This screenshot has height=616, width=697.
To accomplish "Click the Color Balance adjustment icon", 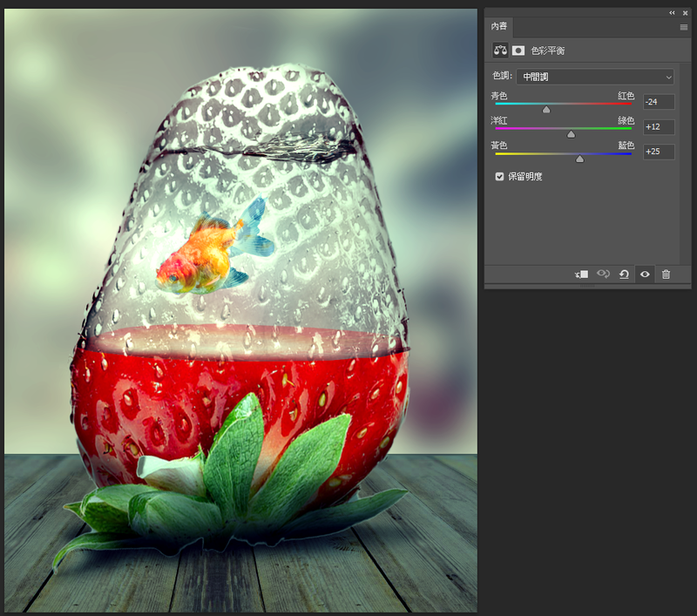I will (x=501, y=51).
